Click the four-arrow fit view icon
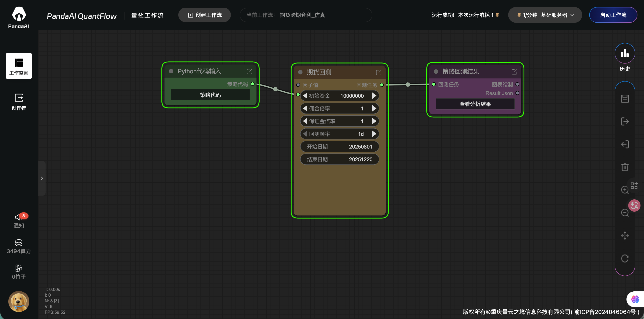The image size is (644, 319). pyautogui.click(x=625, y=236)
